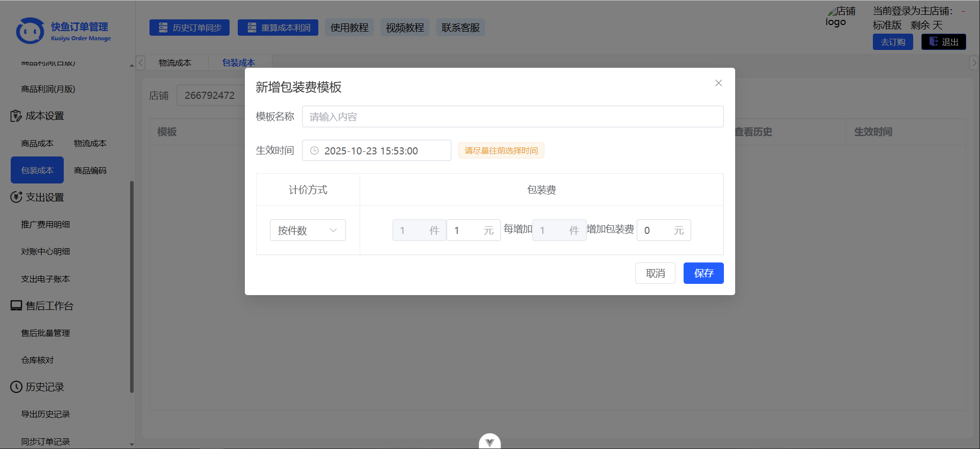Click the 保存 button
Viewport: 980px width, 449px height.
(703, 274)
